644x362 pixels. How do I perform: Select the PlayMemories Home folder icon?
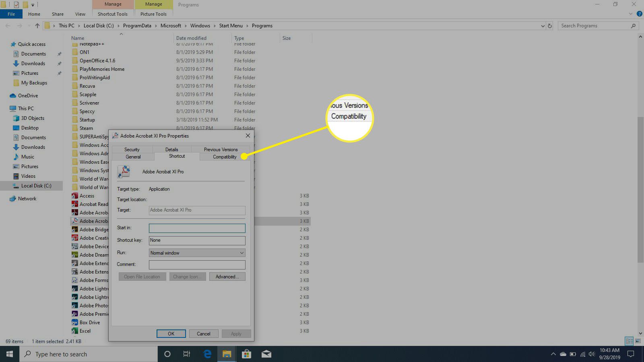pos(75,69)
